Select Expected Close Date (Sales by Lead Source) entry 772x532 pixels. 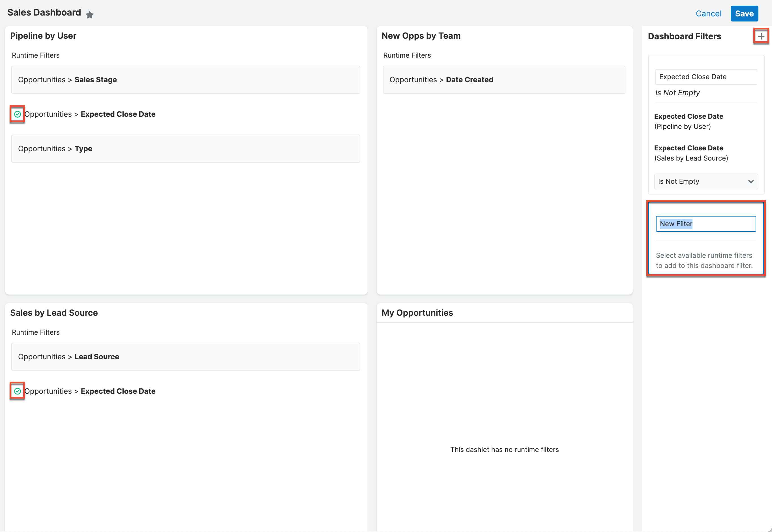click(x=691, y=153)
